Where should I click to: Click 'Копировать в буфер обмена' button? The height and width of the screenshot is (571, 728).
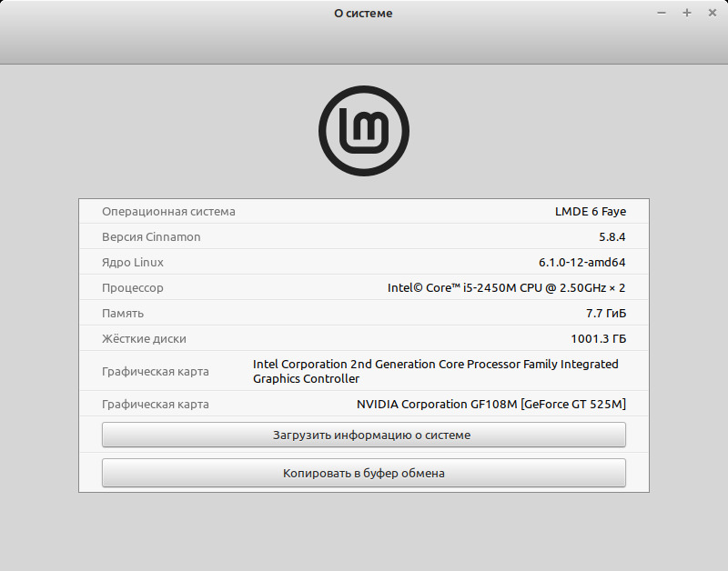363,473
